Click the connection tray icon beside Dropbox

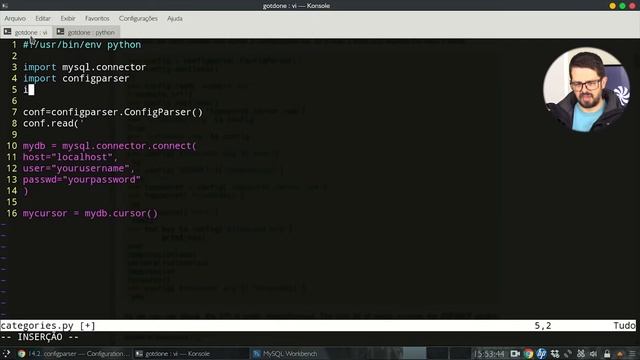pyautogui.click(x=568, y=353)
